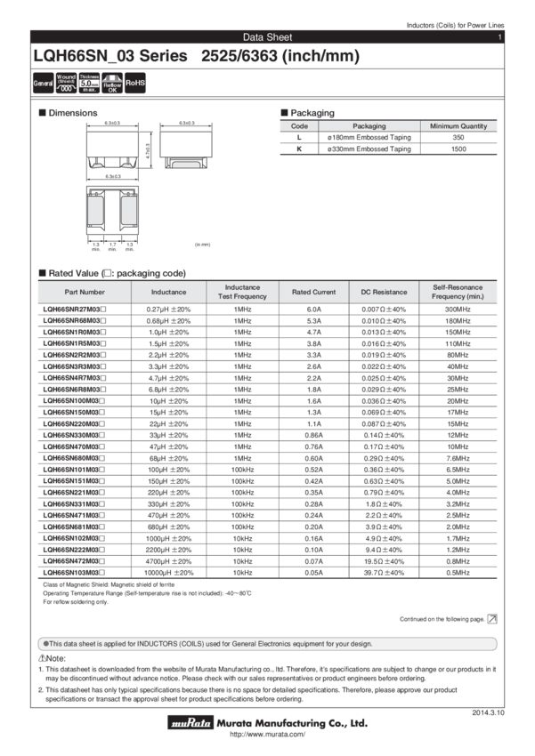The image size is (535, 756).
Task: Click the Inductance Test Frequency column header
Action: point(242,292)
